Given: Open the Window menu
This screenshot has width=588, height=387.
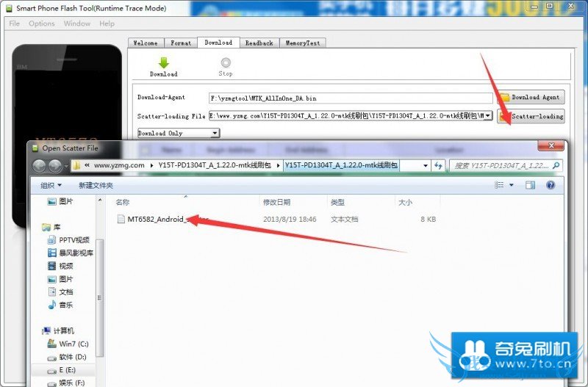Looking at the screenshot, I should coord(77,23).
